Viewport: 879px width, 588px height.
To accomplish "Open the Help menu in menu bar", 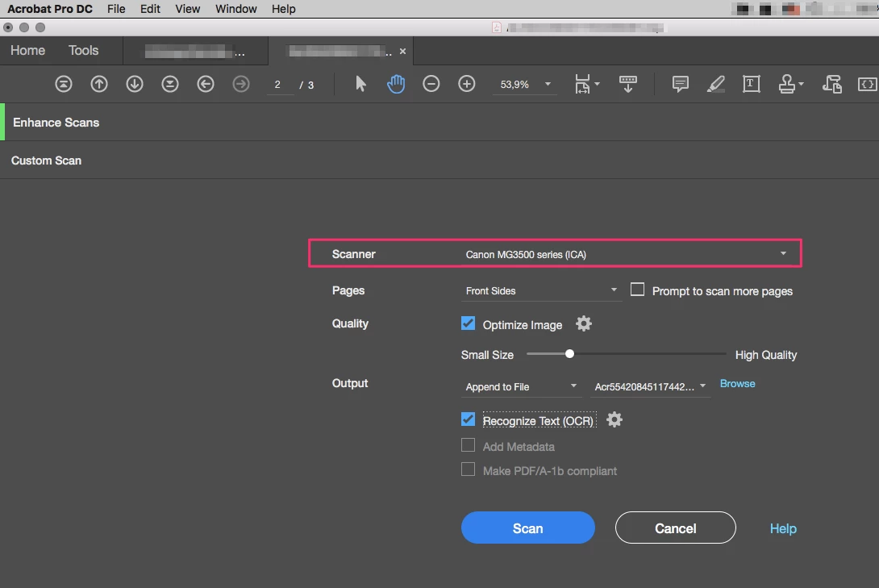I will [284, 9].
